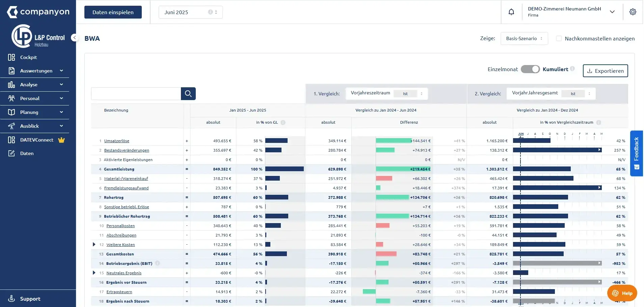Click the Daten edit icon
The width and height of the screenshot is (644, 307).
[11, 153]
